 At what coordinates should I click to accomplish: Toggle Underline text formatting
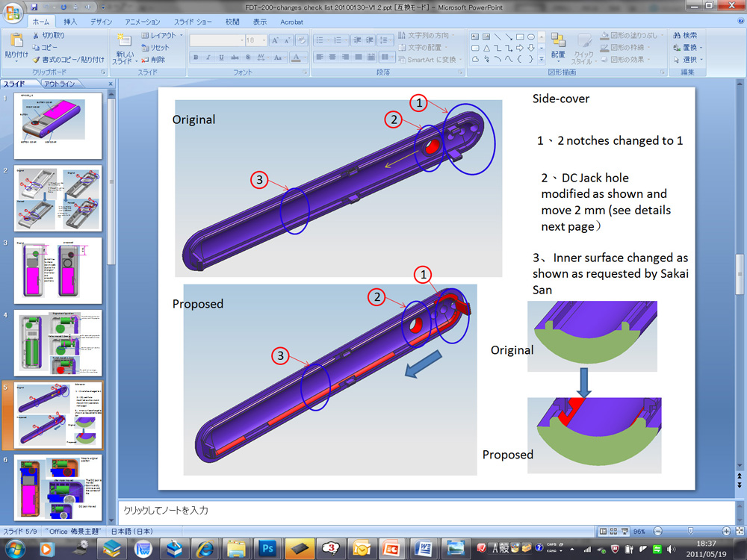221,57
